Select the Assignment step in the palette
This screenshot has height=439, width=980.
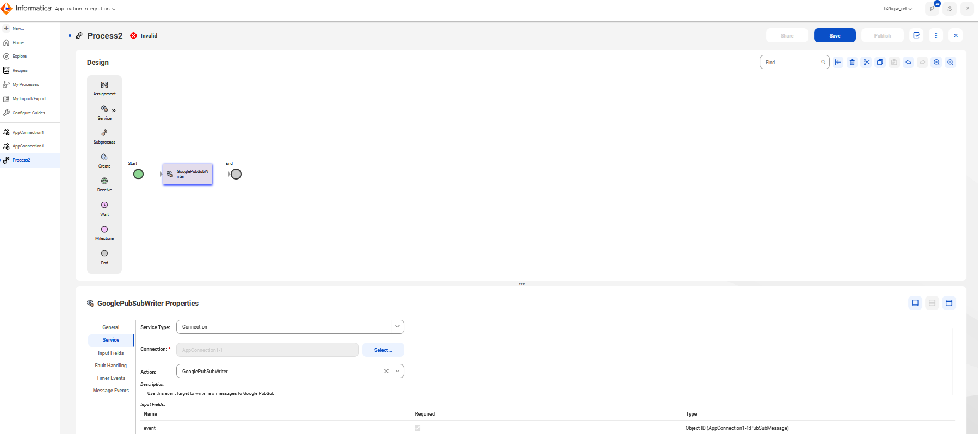[x=104, y=88]
